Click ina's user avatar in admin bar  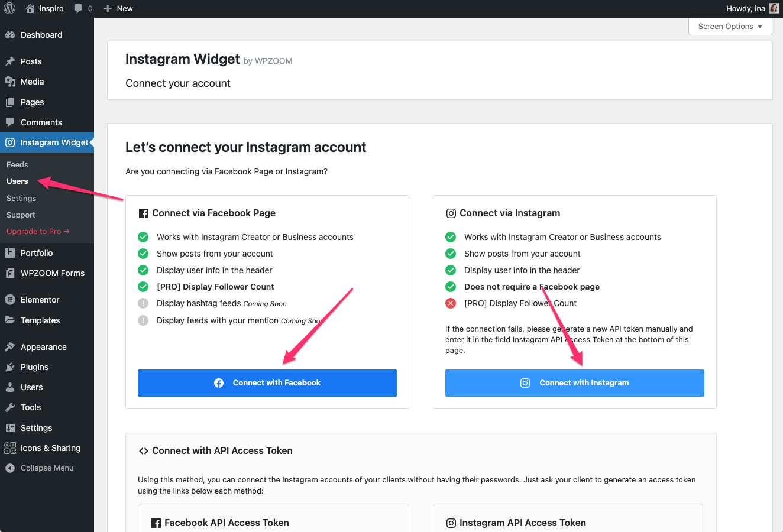774,8
